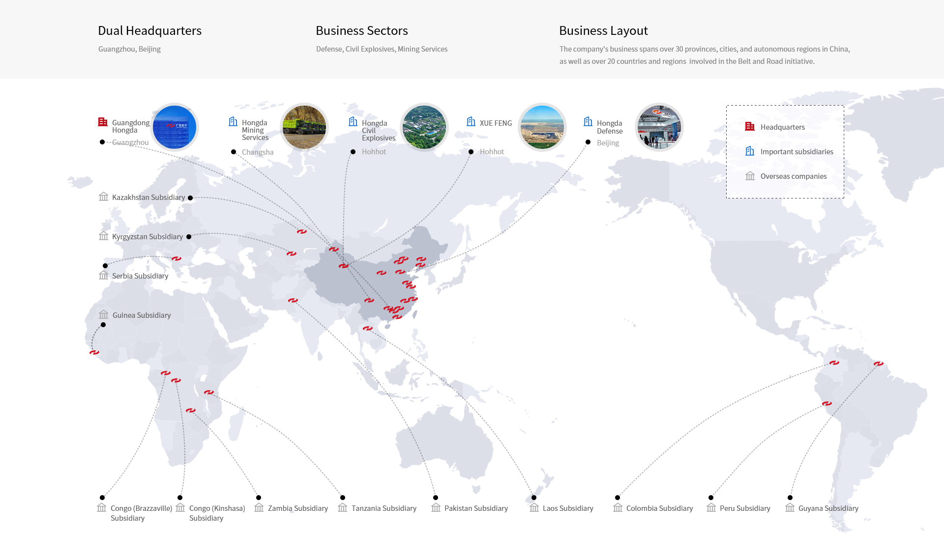This screenshot has width=944, height=560.
Task: Click the Guyana Subsidiary label
Action: coord(828,508)
